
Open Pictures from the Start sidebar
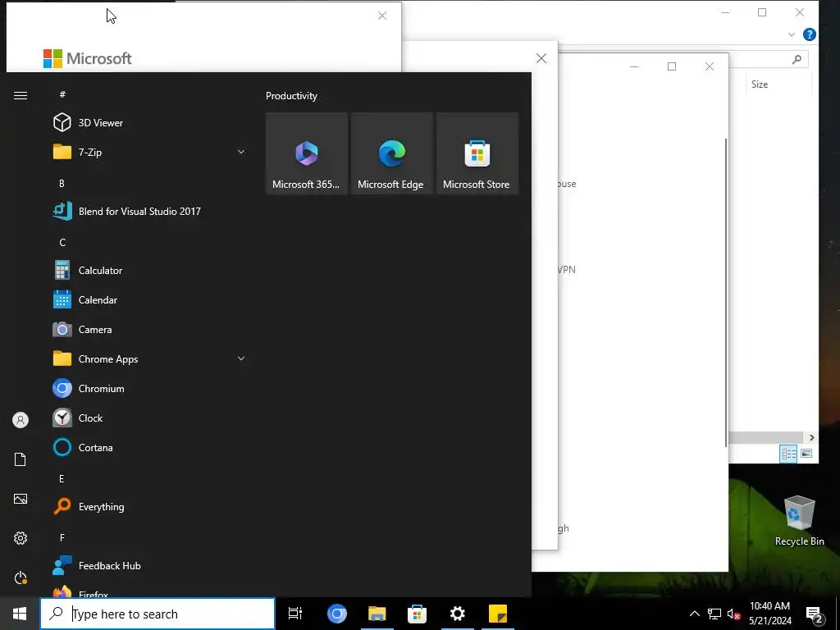(21, 499)
